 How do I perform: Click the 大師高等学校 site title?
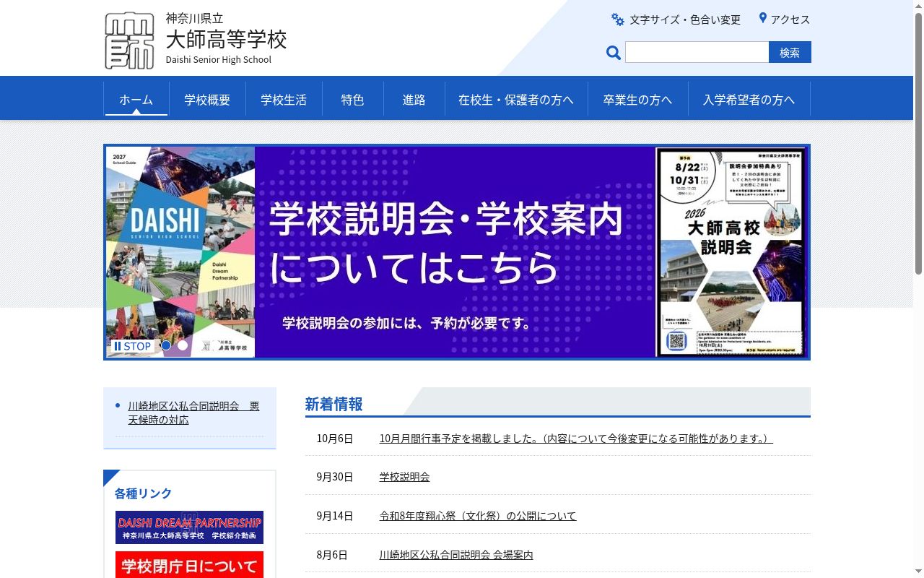(x=227, y=39)
